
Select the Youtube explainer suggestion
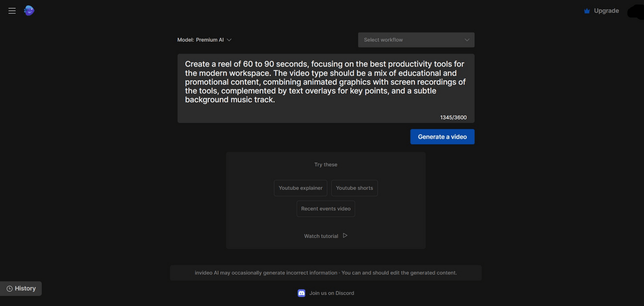[300, 188]
